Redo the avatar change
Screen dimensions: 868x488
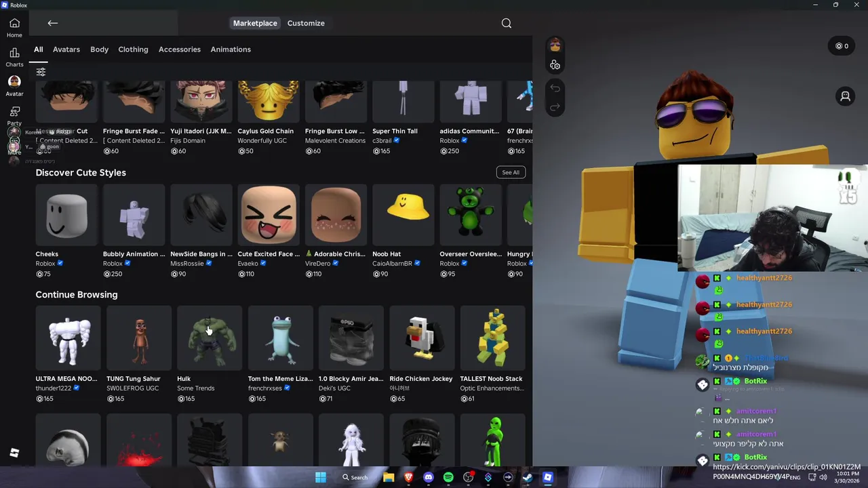click(x=555, y=106)
